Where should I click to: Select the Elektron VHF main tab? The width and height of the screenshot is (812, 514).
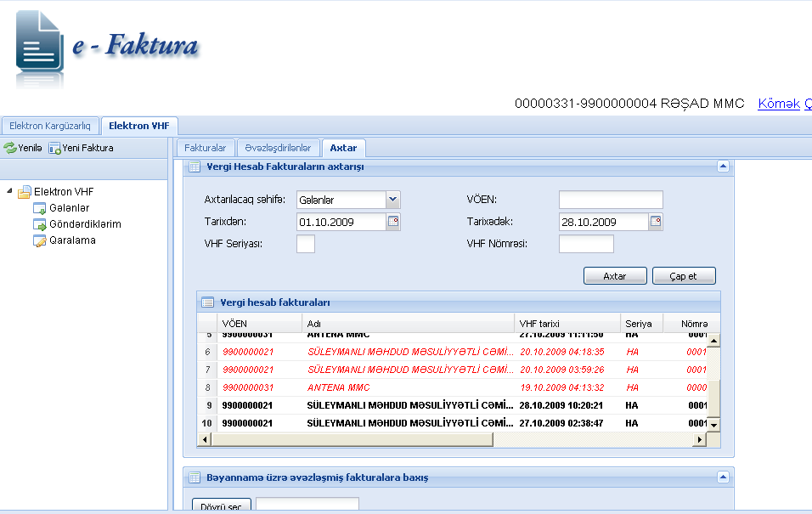pyautogui.click(x=139, y=126)
